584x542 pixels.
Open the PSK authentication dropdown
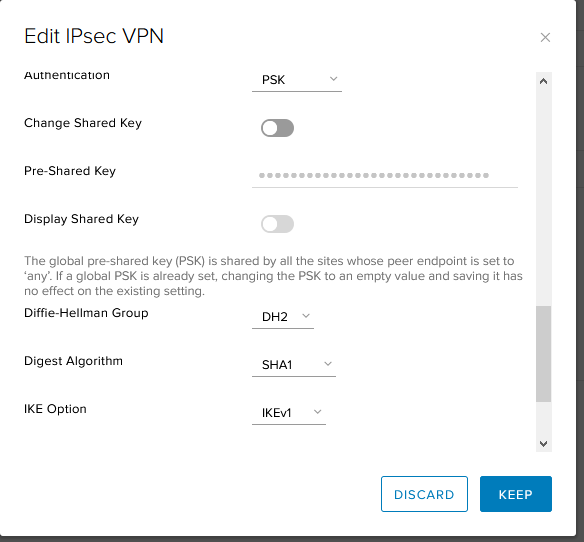297,80
